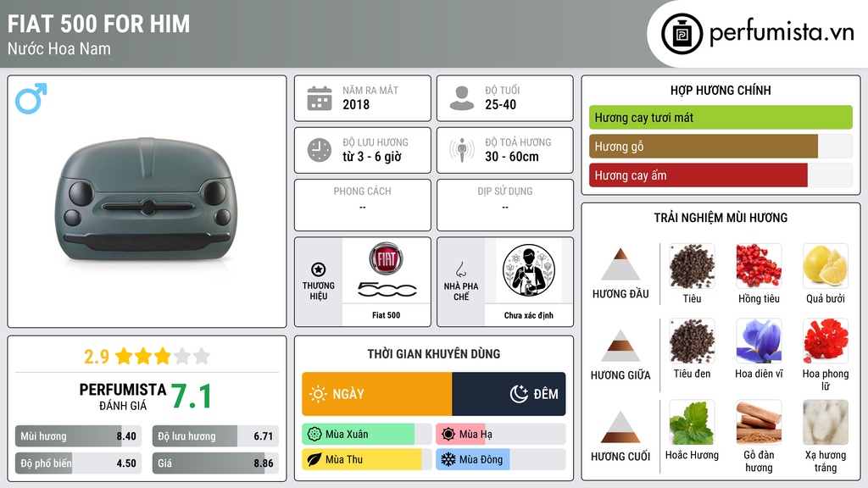868x488 pixels.
Task: Click the Hương đầu pyramid icon
Action: 620,264
